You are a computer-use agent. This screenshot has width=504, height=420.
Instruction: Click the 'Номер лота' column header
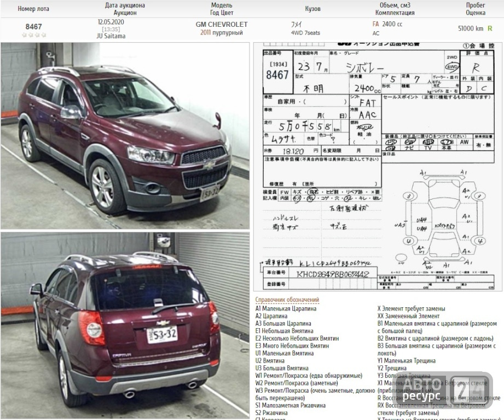coord(33,9)
